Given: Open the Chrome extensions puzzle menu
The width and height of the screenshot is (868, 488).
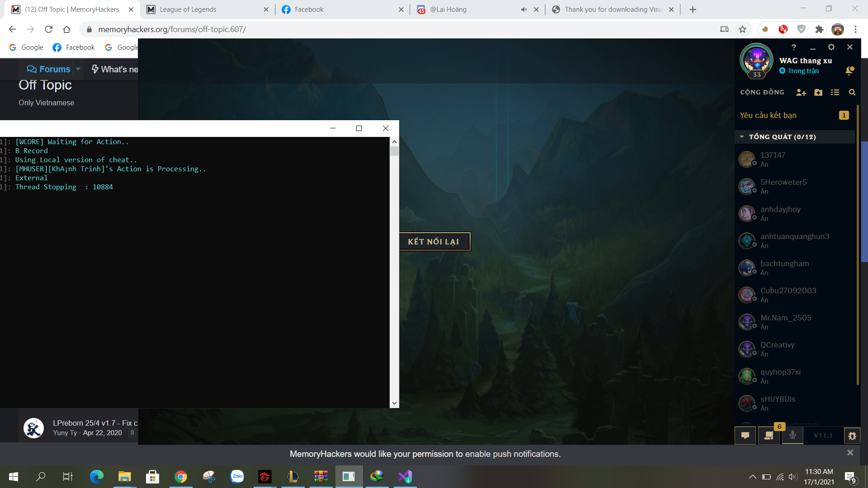Looking at the screenshot, I should point(819,29).
